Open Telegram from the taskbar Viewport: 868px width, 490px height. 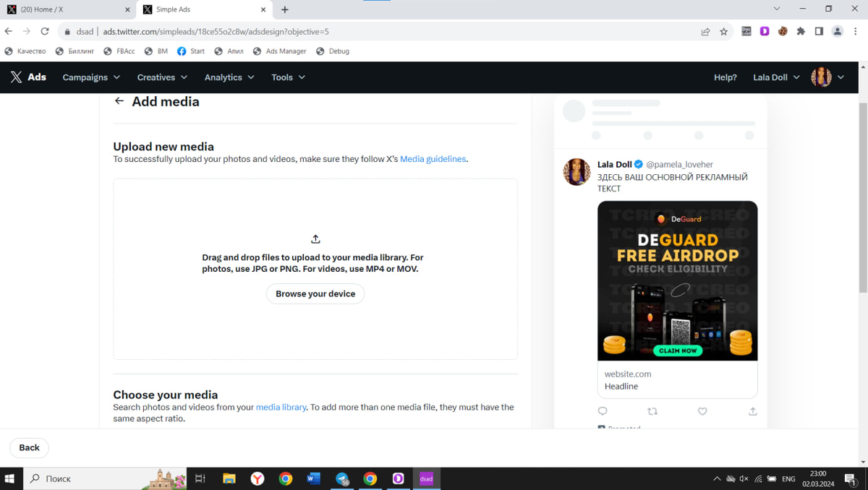342,478
